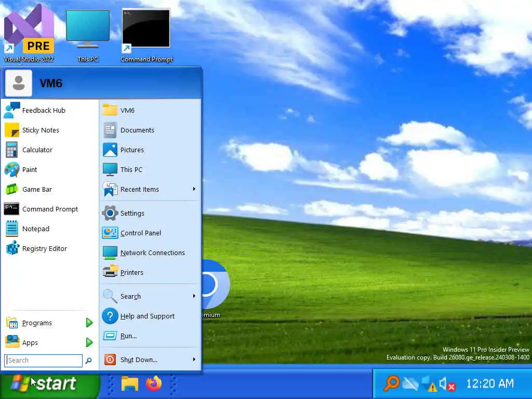Click the muted volume tray icon
The image size is (532, 399).
[447, 384]
